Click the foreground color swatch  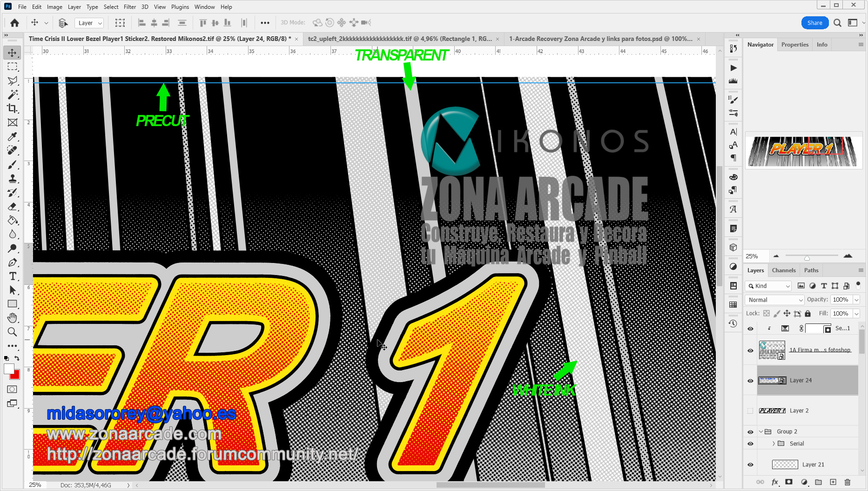tap(9, 369)
